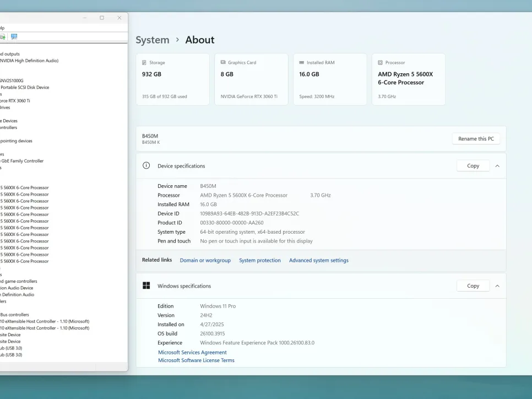The image size is (532, 399).
Task: Click the Rename this PC button
Action: point(476,138)
